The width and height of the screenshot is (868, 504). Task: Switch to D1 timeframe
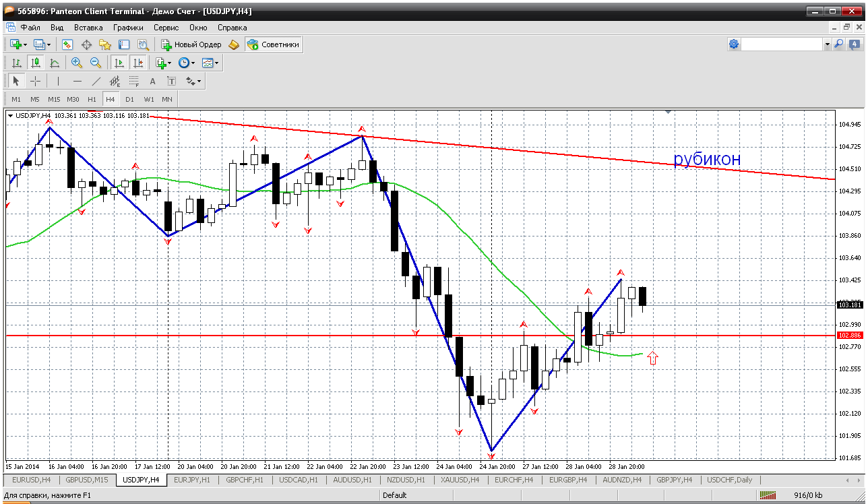point(129,99)
